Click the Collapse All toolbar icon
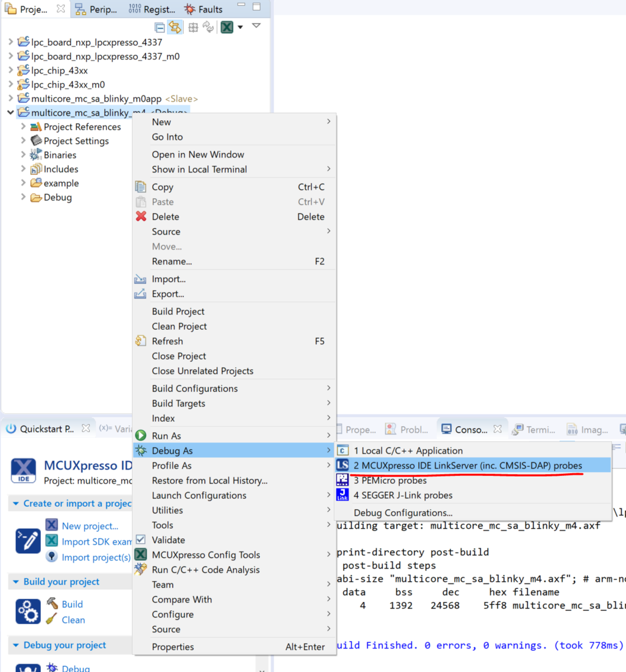The width and height of the screenshot is (626, 672). pyautogui.click(x=160, y=27)
